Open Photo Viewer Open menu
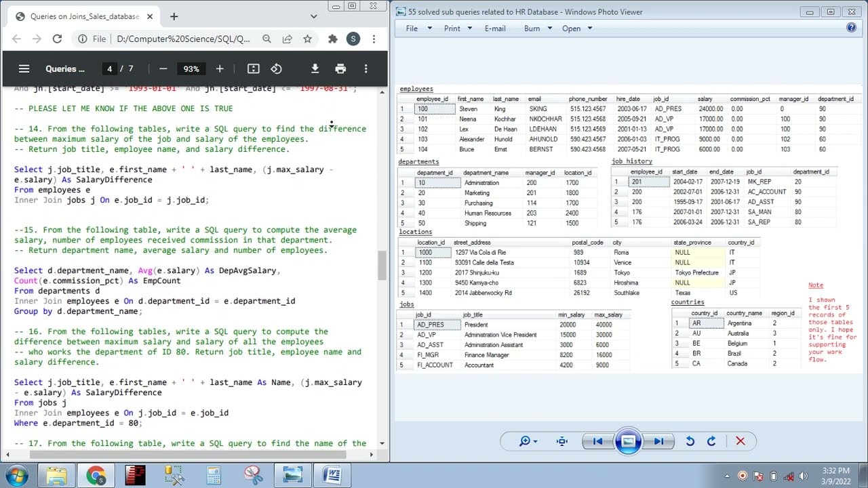The width and height of the screenshot is (868, 488). [572, 28]
